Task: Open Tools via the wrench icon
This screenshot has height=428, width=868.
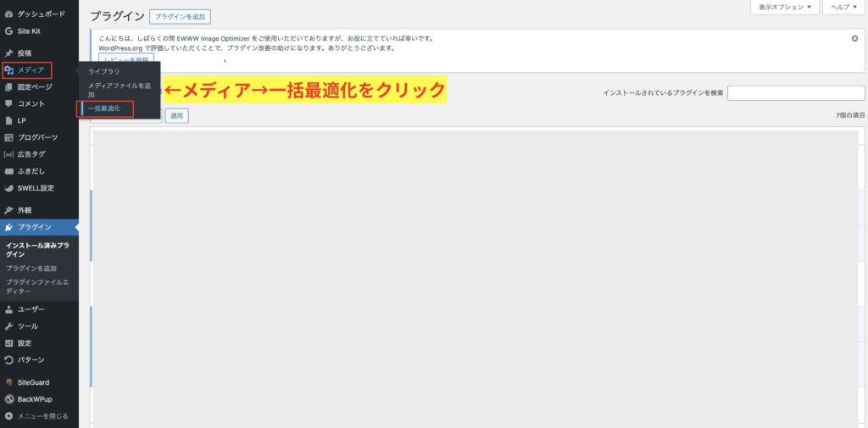Action: pos(8,326)
